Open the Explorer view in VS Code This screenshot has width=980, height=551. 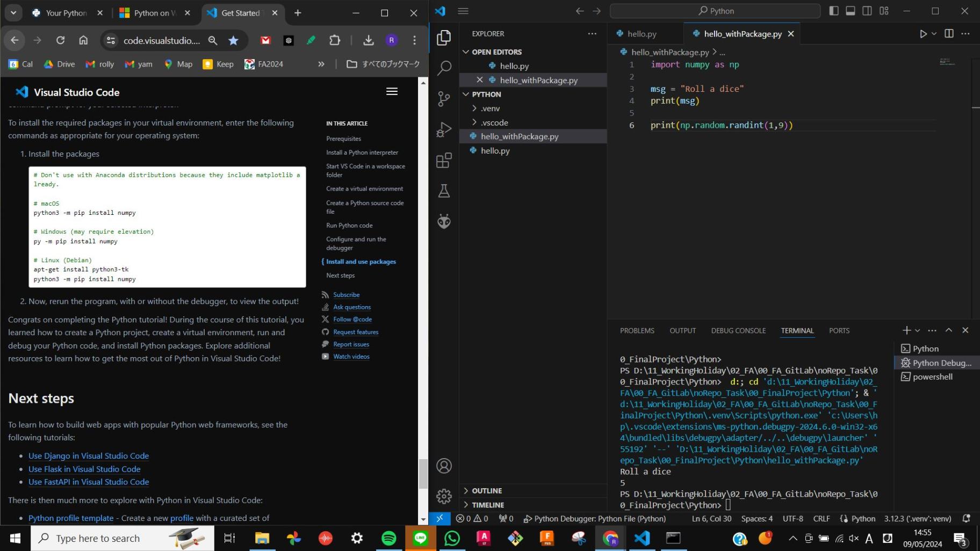click(x=444, y=38)
